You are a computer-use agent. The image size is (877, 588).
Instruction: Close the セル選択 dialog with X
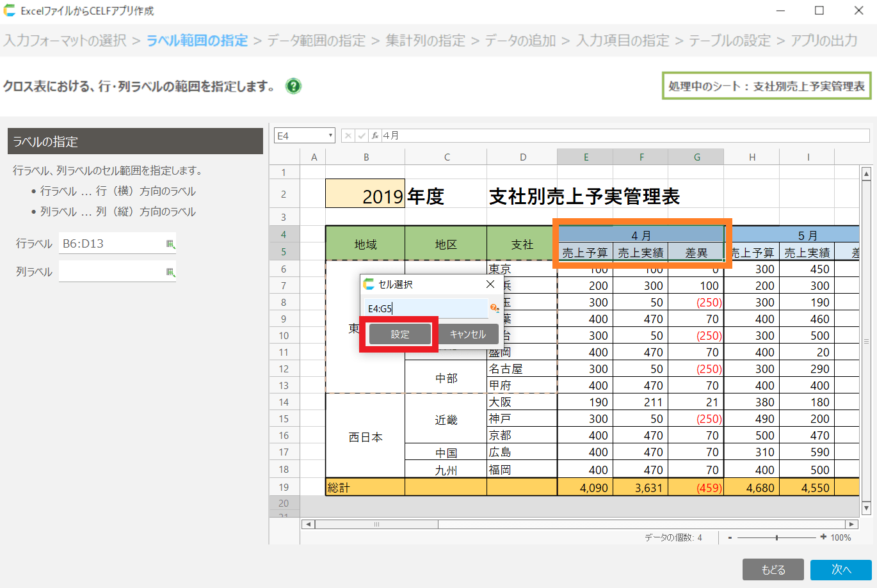(x=490, y=284)
